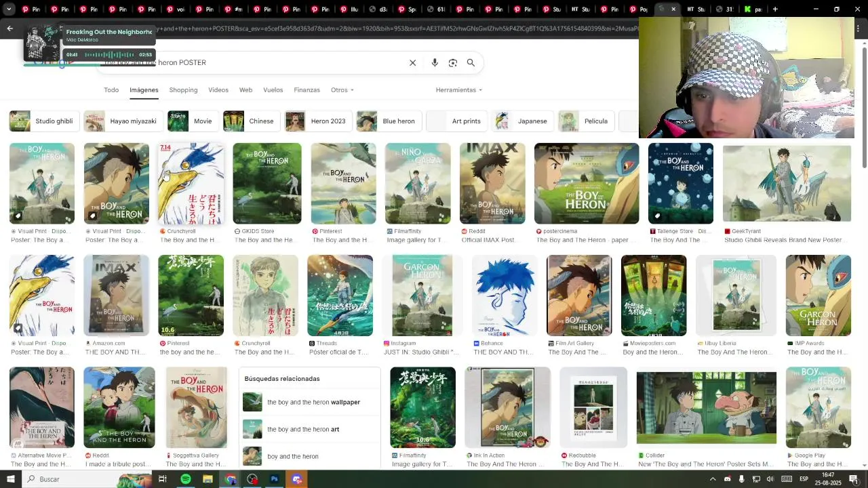Close the active Chrome tab

pos(673,9)
